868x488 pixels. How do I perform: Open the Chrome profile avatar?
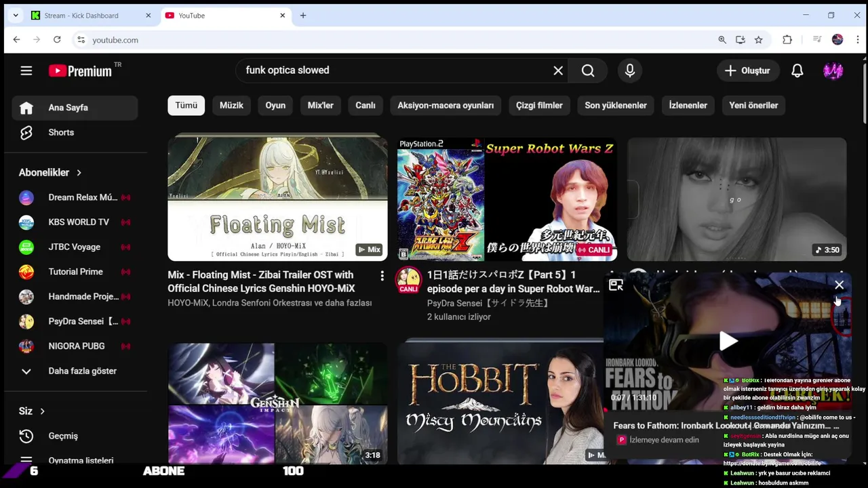(x=837, y=40)
